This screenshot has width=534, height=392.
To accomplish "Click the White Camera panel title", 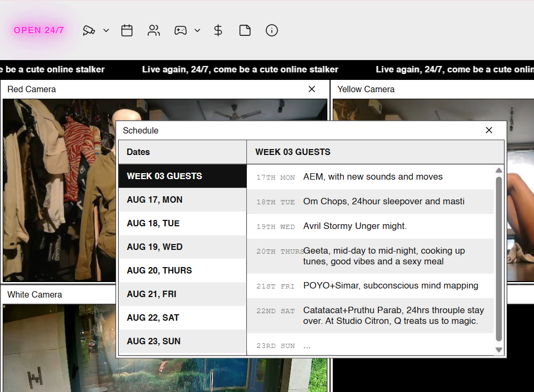I will pyautogui.click(x=35, y=295).
